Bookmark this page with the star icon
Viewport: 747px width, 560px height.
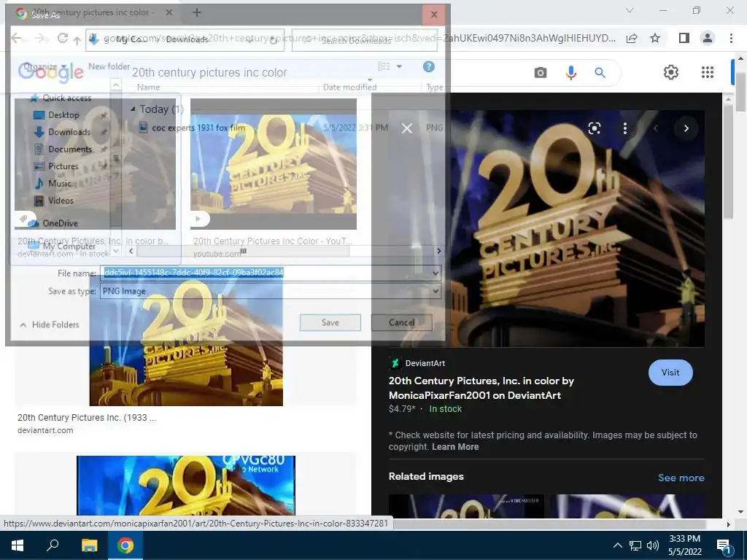(655, 38)
